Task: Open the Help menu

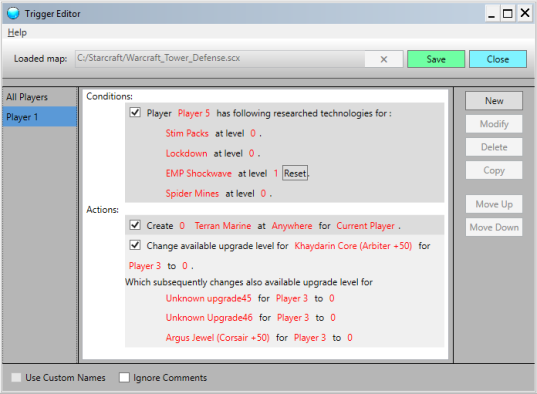Action: pyautogui.click(x=17, y=33)
